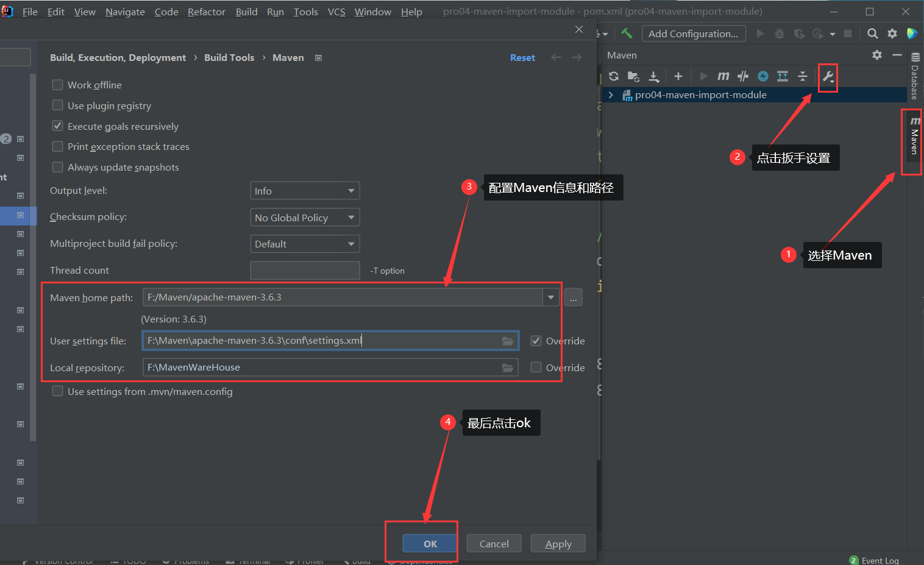Click Add Configuration... button
The width and height of the screenshot is (924, 565).
(694, 34)
